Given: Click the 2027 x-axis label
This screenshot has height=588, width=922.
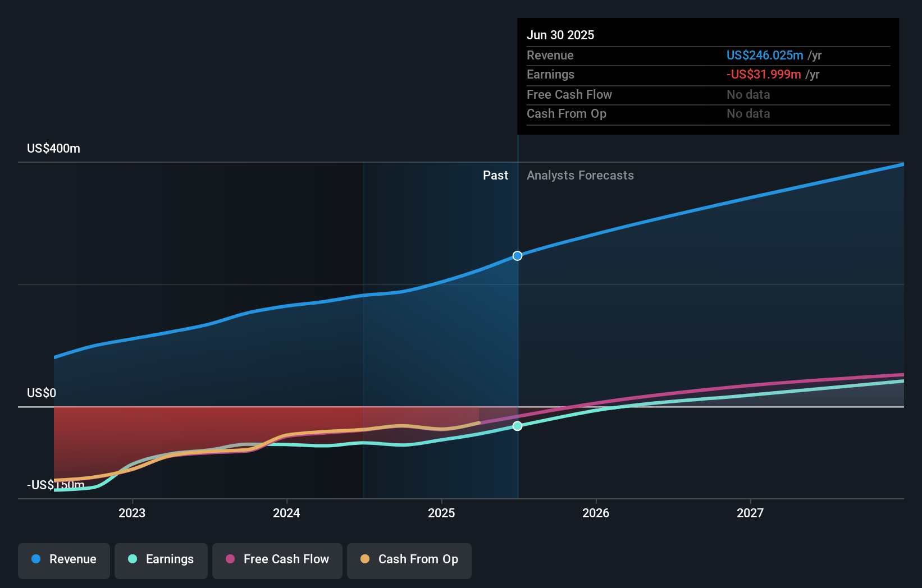Looking at the screenshot, I should (x=750, y=513).
